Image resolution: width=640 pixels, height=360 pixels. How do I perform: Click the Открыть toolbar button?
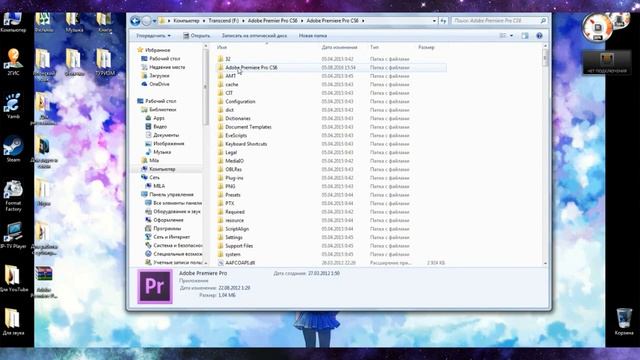(196, 36)
